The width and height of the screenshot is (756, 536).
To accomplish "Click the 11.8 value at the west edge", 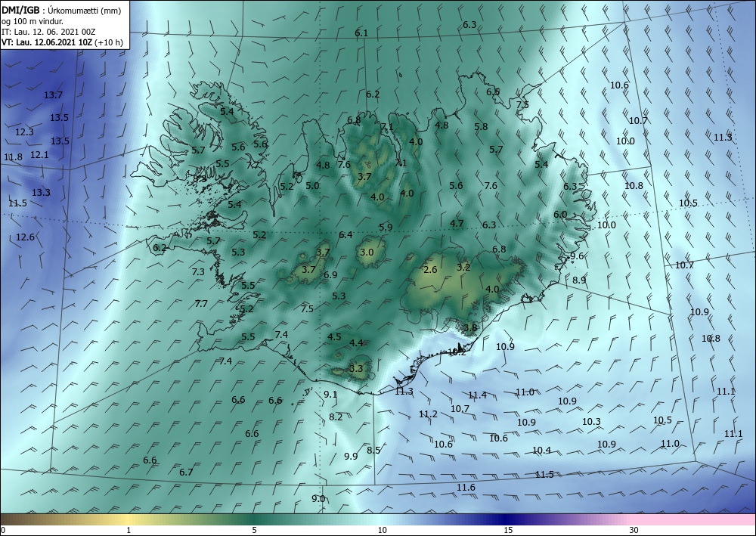I will tap(13, 157).
